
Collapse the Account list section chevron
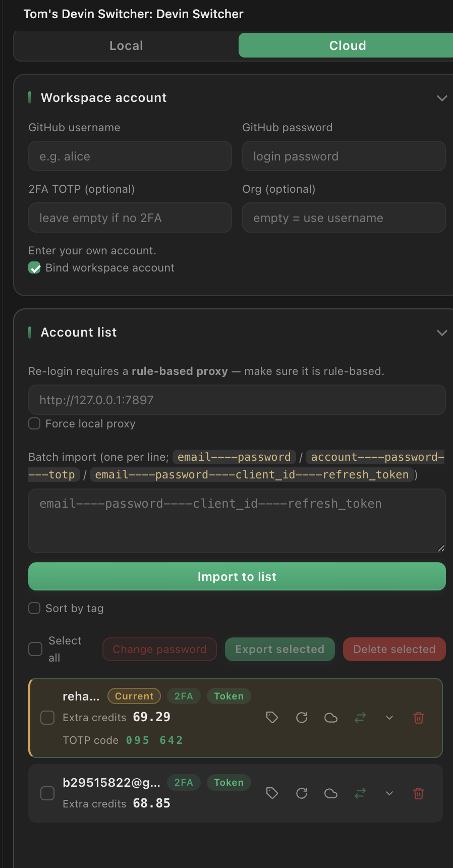tap(442, 333)
